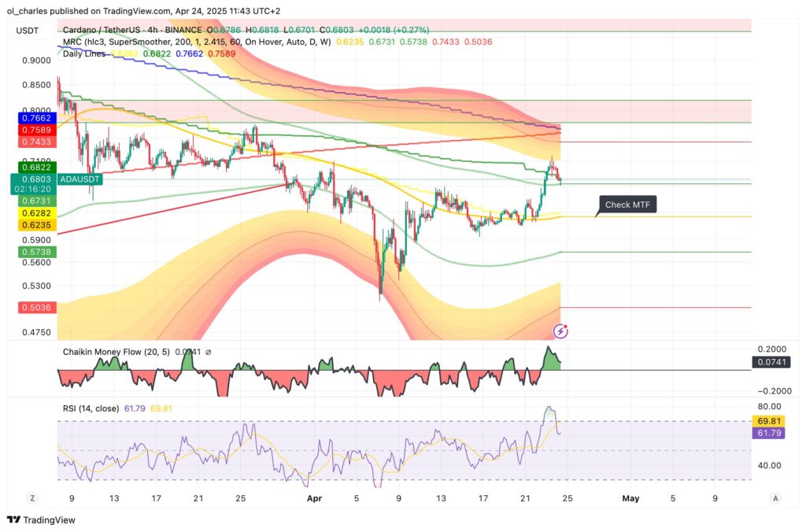Click the Z timezone button
Viewport: 806px width, 532px height.
click(32, 498)
